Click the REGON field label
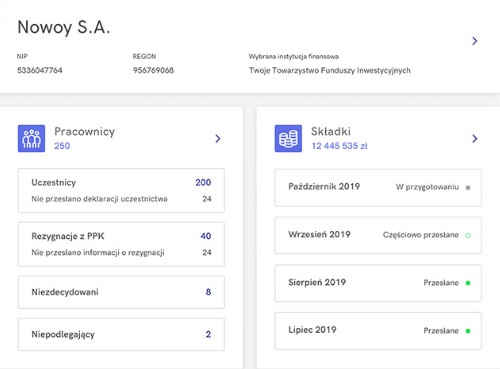This screenshot has height=369, width=500. pyautogui.click(x=144, y=56)
